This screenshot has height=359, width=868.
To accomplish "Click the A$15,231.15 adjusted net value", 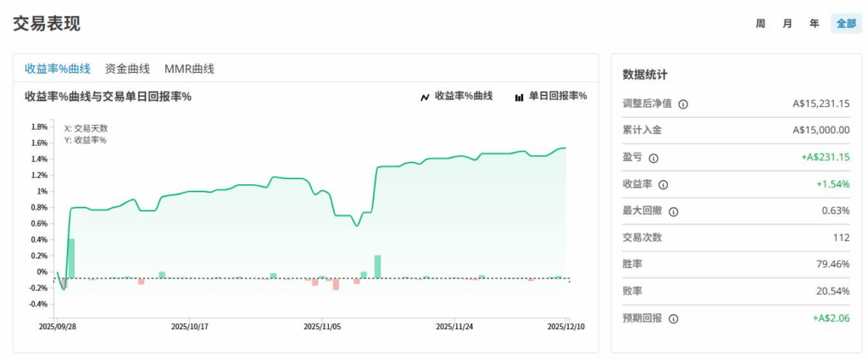I will tap(821, 104).
